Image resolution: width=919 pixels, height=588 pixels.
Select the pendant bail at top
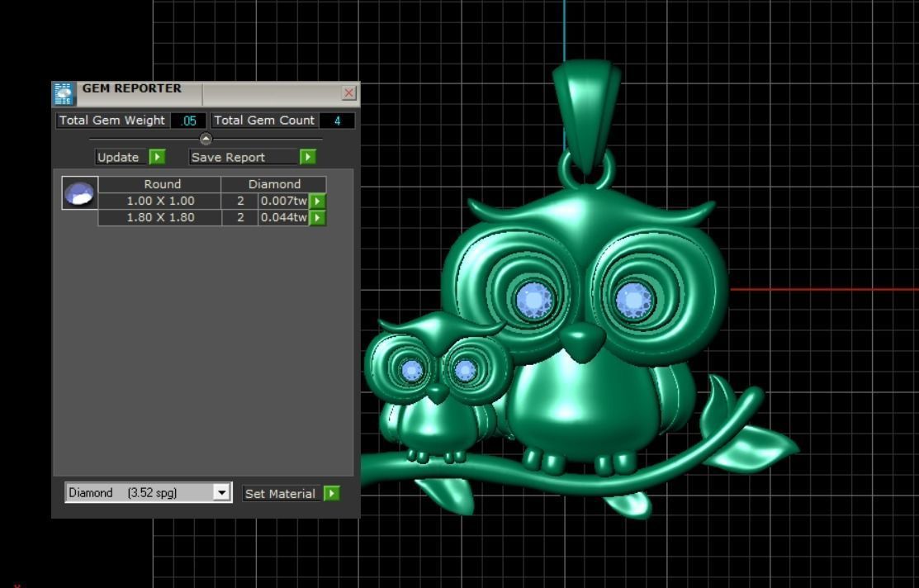click(x=587, y=116)
